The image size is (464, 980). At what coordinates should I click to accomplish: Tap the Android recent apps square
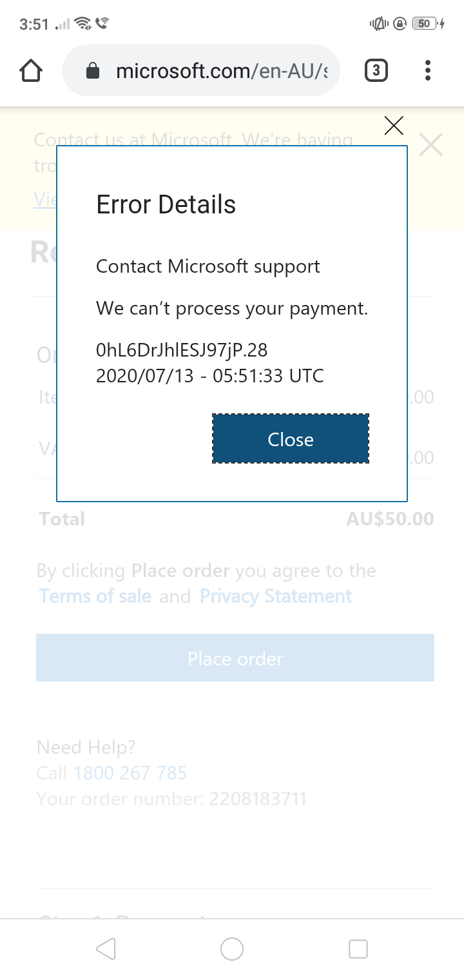tap(358, 948)
